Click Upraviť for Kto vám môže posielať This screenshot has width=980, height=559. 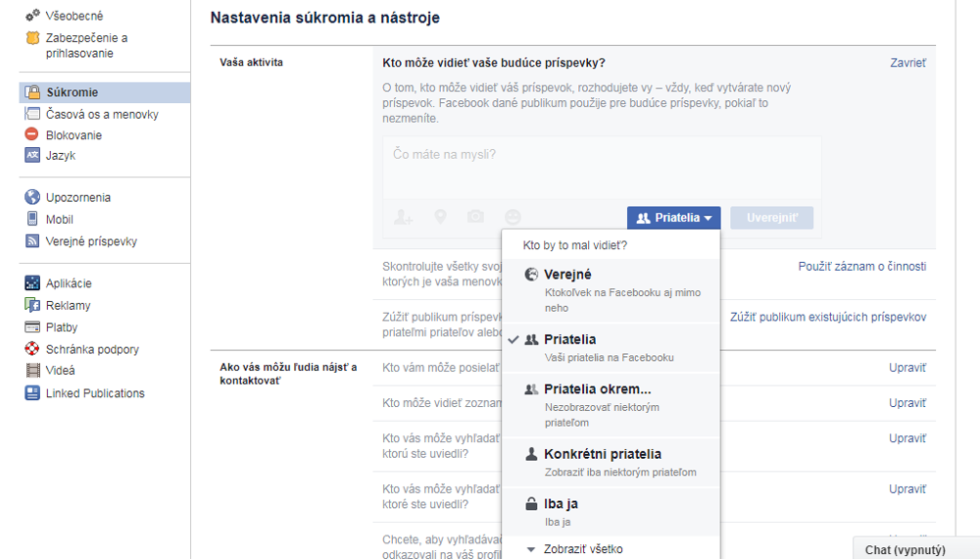pyautogui.click(x=907, y=368)
